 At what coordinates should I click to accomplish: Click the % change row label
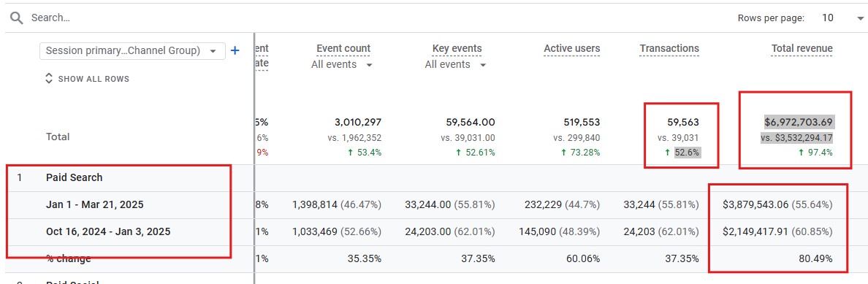pos(69,258)
